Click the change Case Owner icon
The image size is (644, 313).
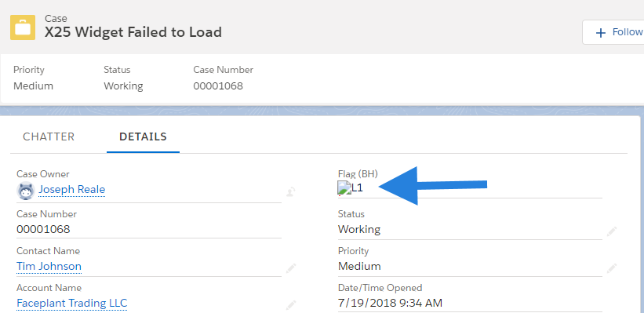pyautogui.click(x=291, y=191)
